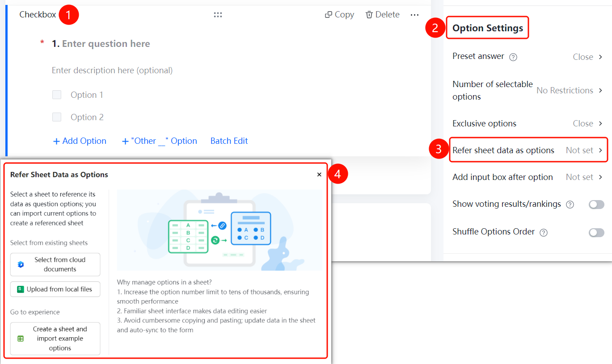Image resolution: width=612 pixels, height=364 pixels.
Task: Choose Select from cloud documents button
Action: pyautogui.click(x=55, y=264)
